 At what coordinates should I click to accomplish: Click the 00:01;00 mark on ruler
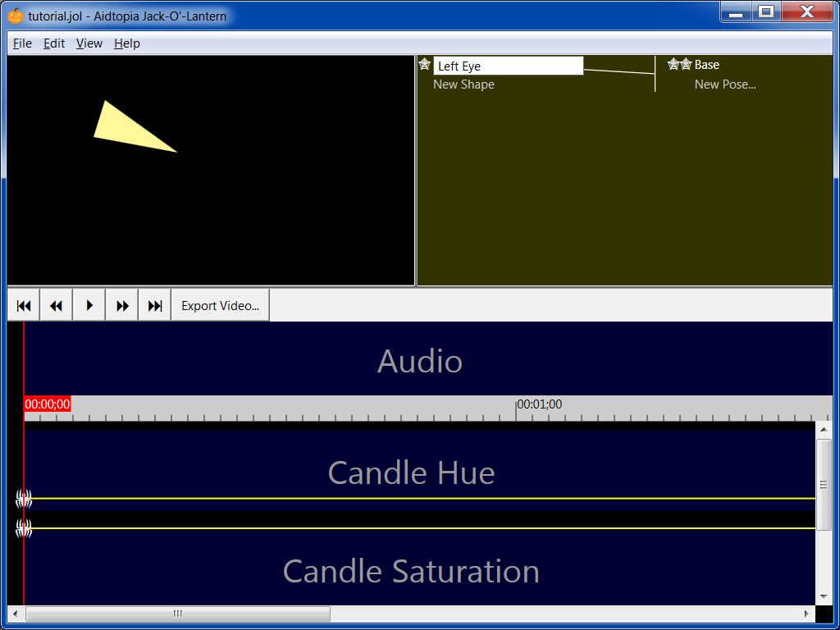tap(539, 404)
